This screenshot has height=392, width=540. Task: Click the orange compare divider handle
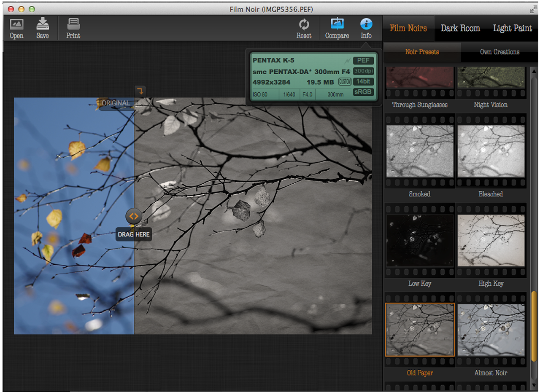point(134,216)
